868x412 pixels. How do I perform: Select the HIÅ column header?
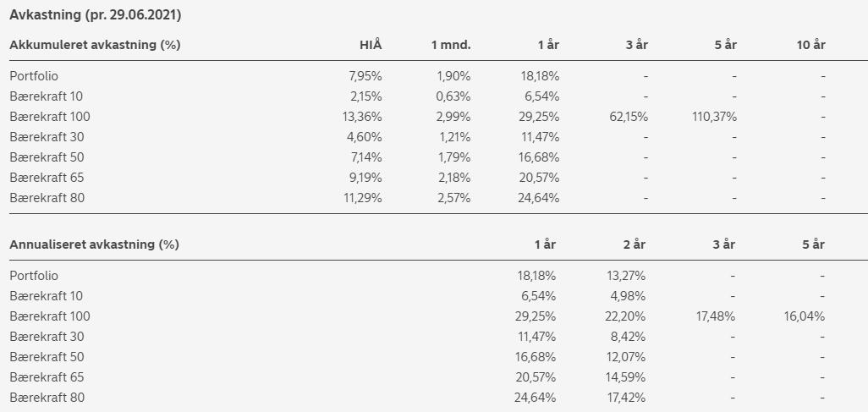(371, 45)
